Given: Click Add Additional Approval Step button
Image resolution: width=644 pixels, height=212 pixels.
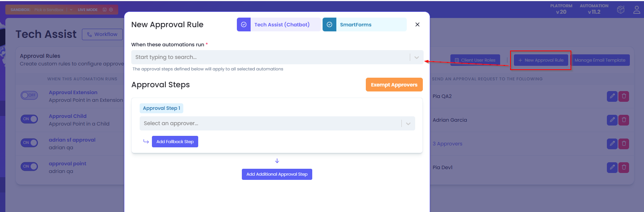Looking at the screenshot, I should pos(277,174).
